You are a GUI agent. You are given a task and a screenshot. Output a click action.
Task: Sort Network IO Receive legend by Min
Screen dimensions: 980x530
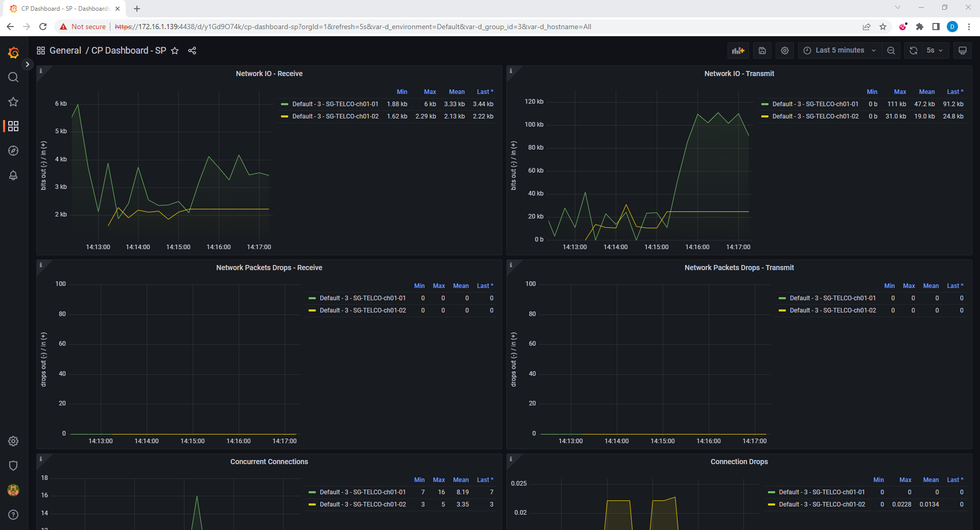click(x=402, y=92)
